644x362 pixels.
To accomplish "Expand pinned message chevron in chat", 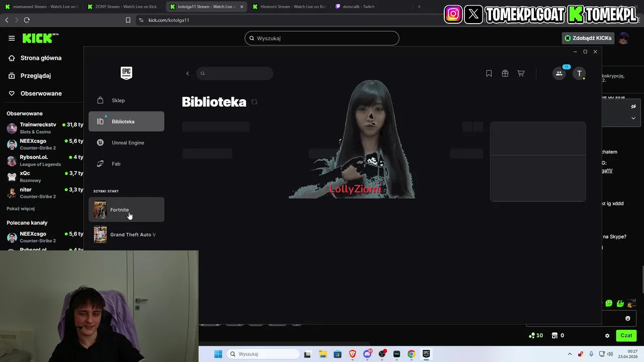I will tap(633, 118).
